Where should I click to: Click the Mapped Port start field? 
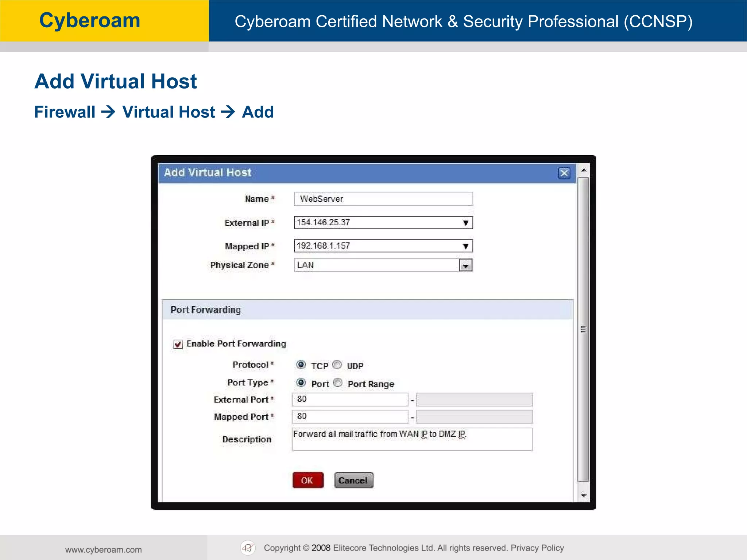(x=350, y=417)
